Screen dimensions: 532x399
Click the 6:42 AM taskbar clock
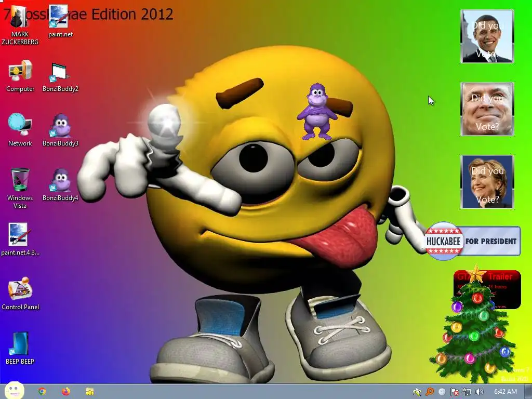505,392
